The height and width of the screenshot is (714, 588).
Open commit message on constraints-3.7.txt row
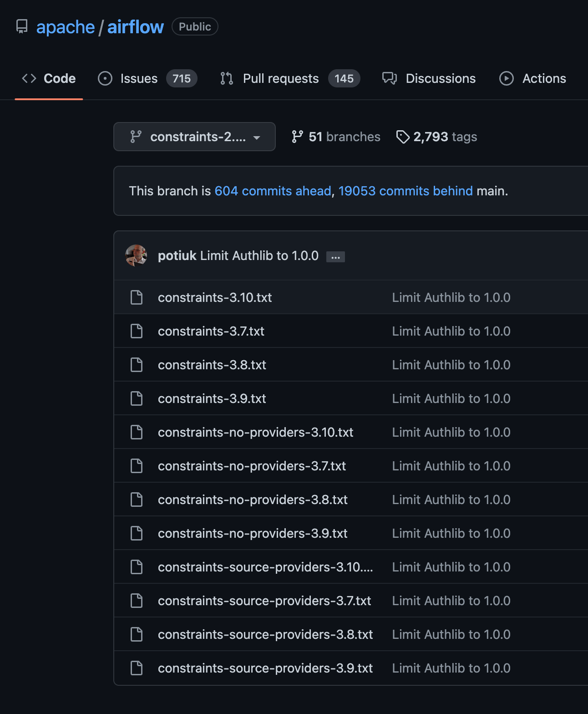click(x=451, y=331)
